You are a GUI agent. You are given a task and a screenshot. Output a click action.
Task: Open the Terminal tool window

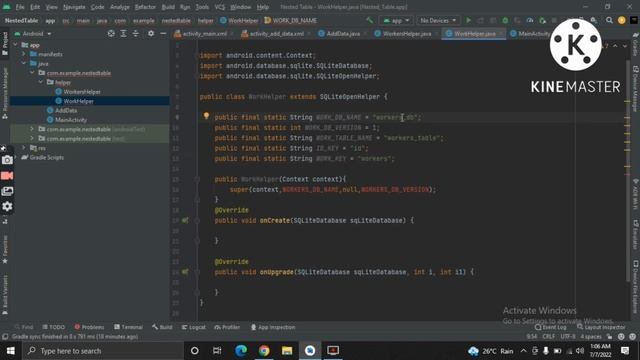129,327
